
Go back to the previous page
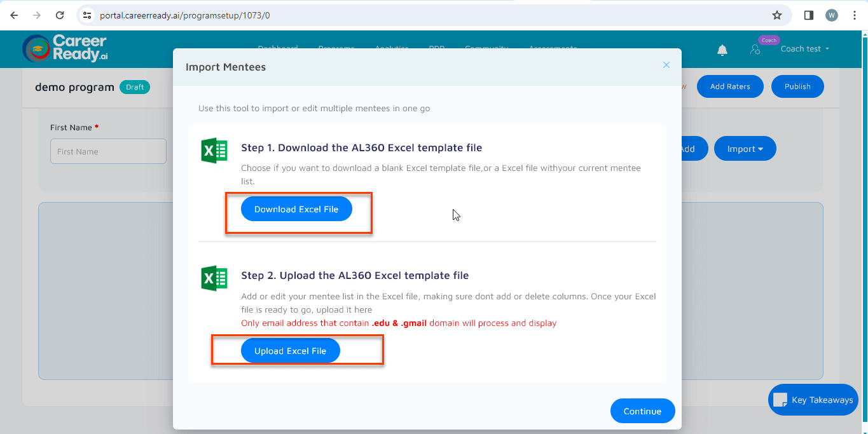[14, 15]
